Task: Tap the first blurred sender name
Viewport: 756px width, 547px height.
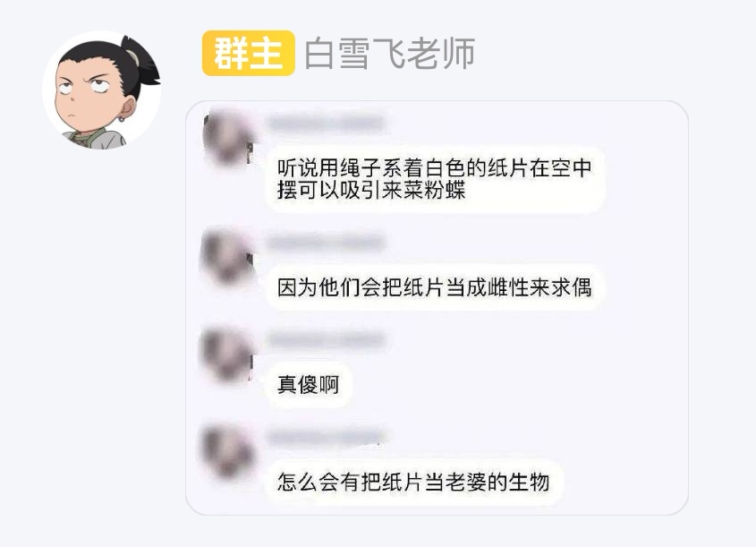Action: (x=327, y=124)
